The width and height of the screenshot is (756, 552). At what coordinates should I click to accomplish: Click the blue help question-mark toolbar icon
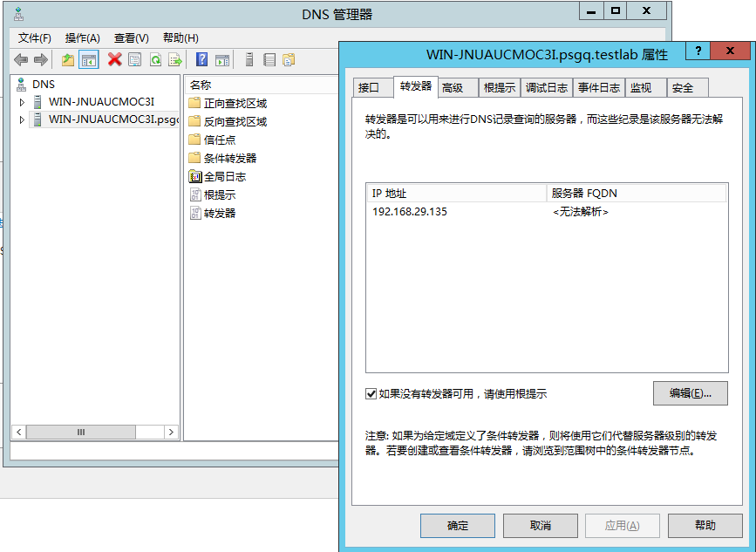coord(201,59)
